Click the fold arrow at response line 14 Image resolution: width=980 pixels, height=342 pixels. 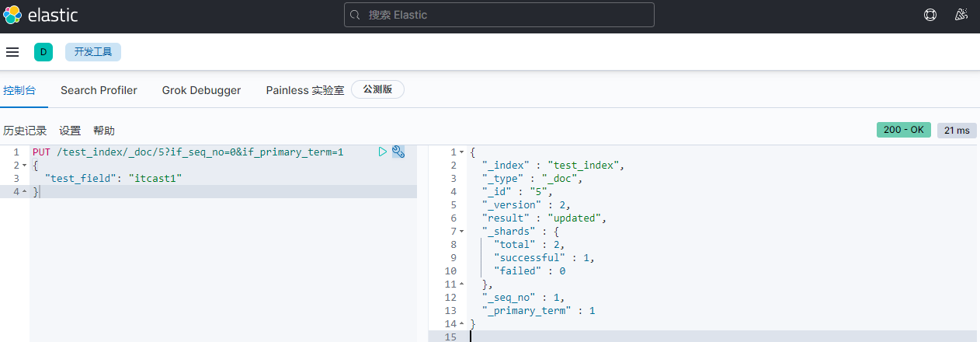coord(462,324)
